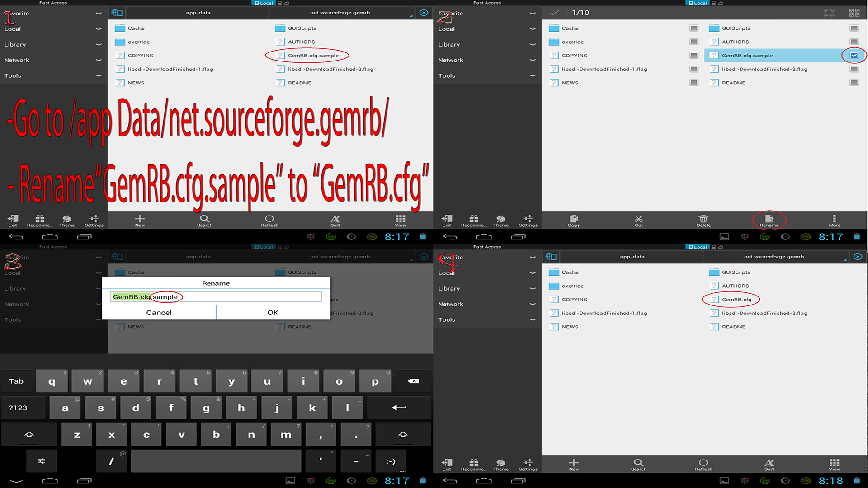This screenshot has width=868, height=488.
Task: Select the net.sourceforge.gemrb path tab, top-left screenshot
Action: [340, 13]
